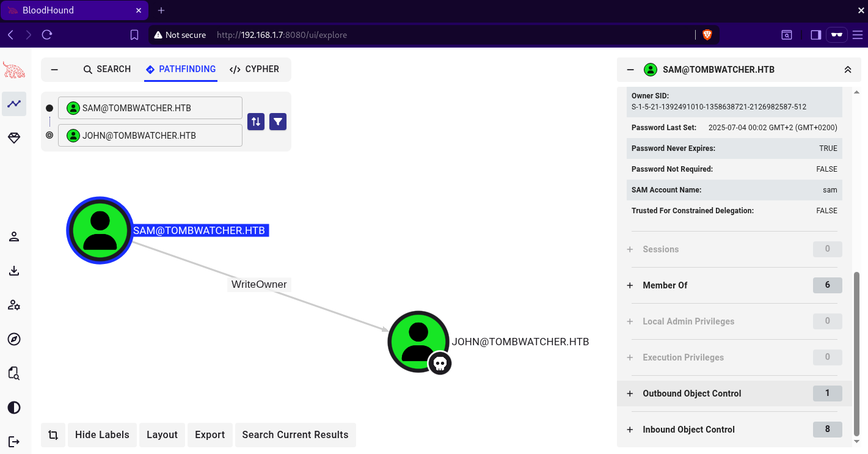The height and width of the screenshot is (454, 868).
Task: Switch to the Cypher tab
Action: (254, 69)
